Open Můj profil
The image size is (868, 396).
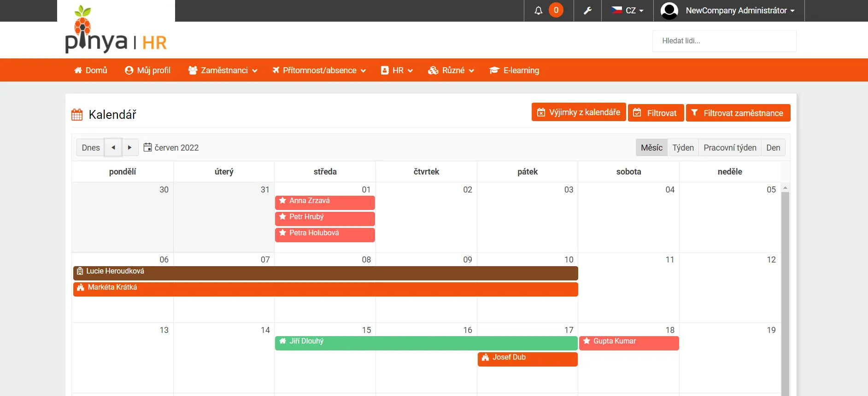coord(147,70)
